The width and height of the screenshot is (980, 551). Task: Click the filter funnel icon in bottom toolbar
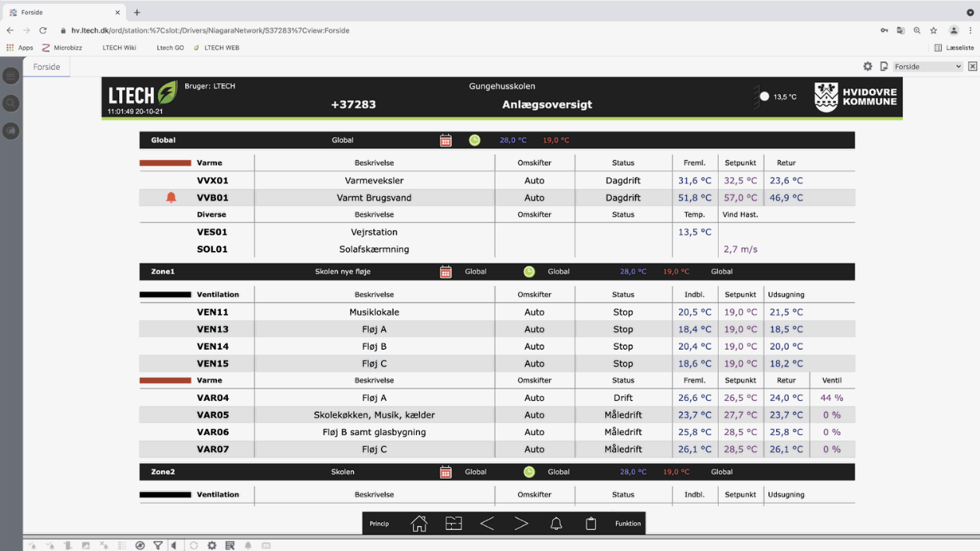click(158, 546)
